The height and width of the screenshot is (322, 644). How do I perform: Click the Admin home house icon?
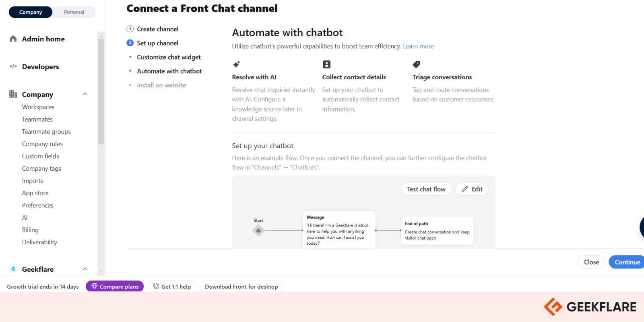[13, 39]
